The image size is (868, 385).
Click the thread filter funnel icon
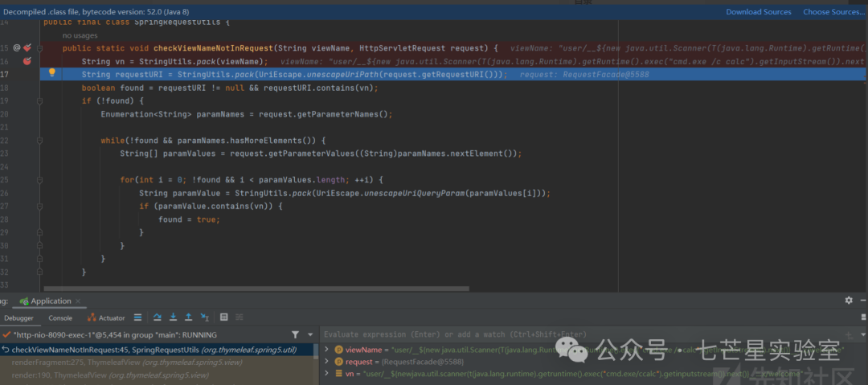[295, 334]
